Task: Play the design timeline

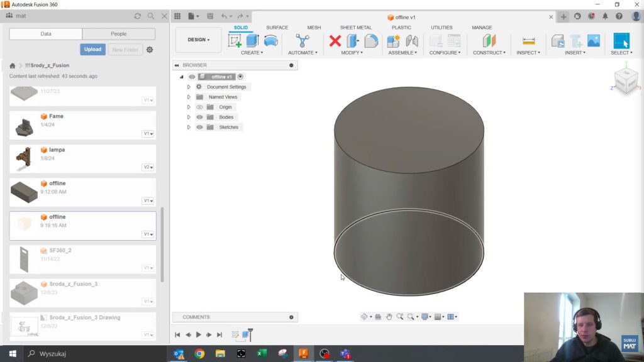Action: 197,334
